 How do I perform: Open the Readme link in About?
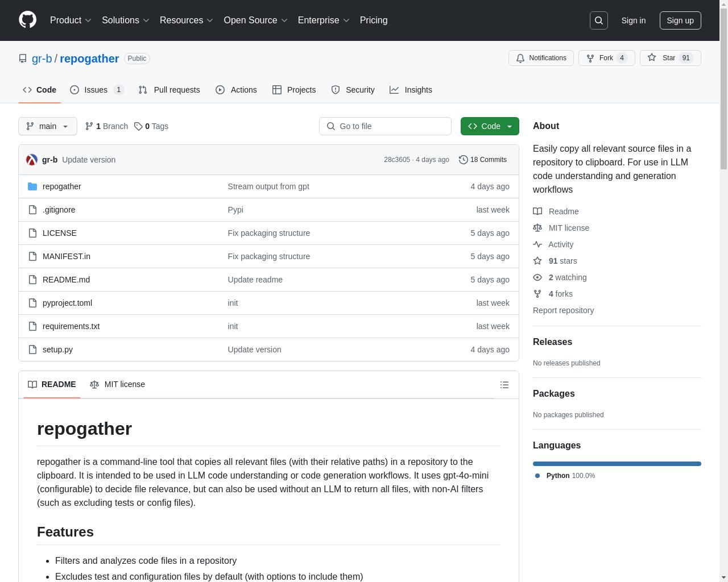[556, 211]
